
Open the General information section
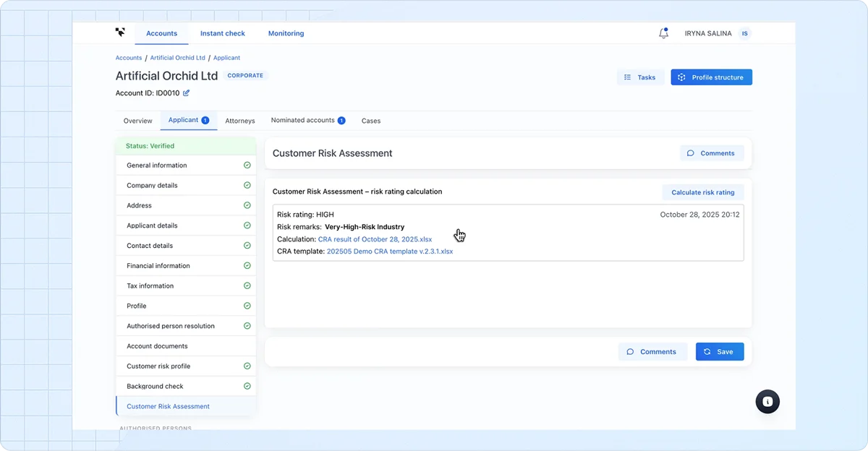pyautogui.click(x=186, y=166)
